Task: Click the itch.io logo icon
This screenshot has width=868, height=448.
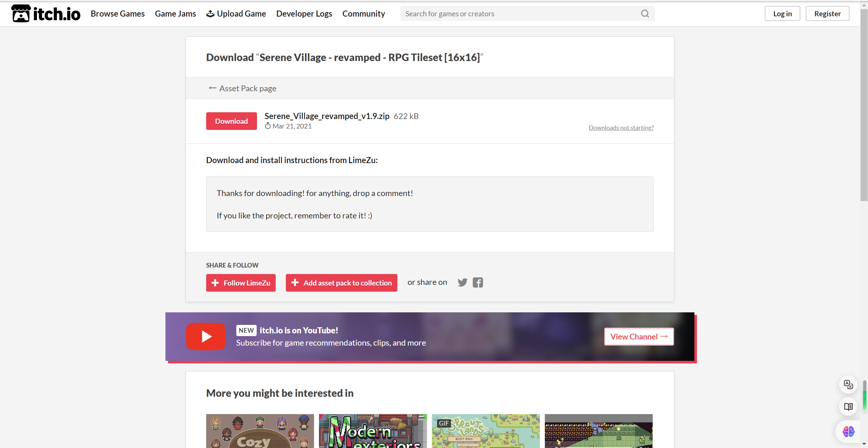Action: pyautogui.click(x=21, y=14)
